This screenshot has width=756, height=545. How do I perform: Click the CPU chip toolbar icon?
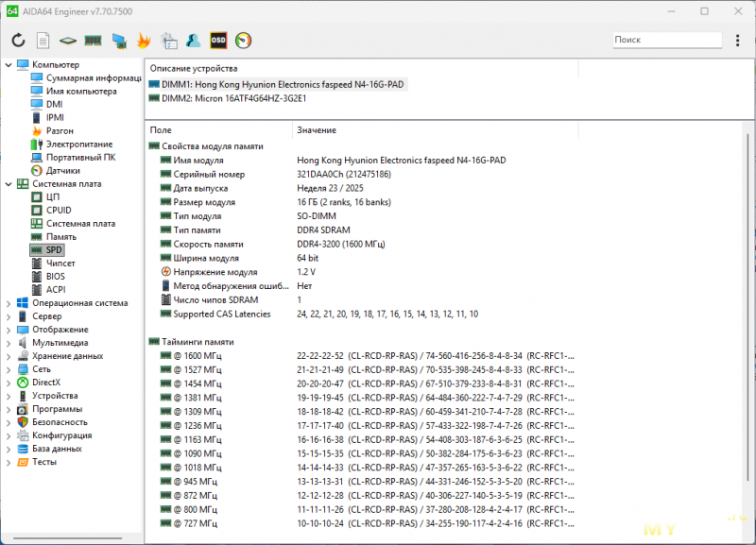point(67,41)
